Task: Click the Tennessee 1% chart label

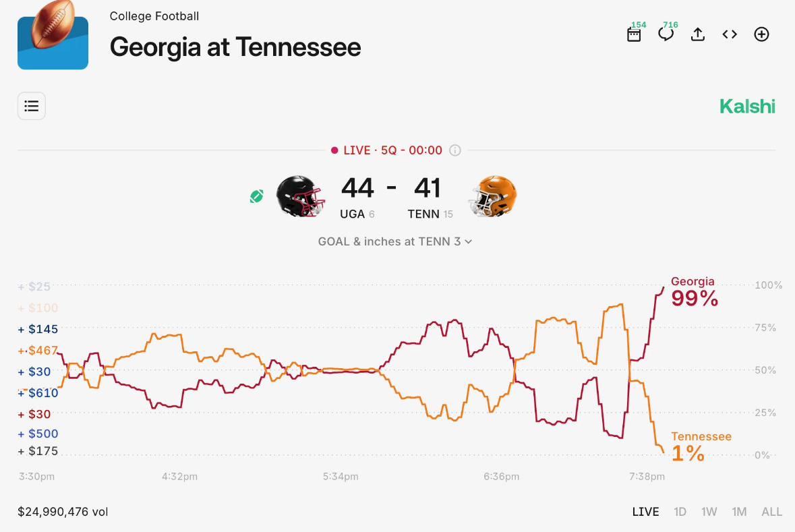Action: pos(700,446)
